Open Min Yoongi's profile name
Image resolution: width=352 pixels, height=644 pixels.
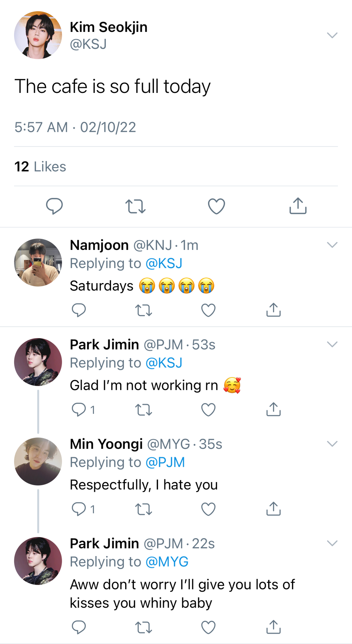click(106, 444)
